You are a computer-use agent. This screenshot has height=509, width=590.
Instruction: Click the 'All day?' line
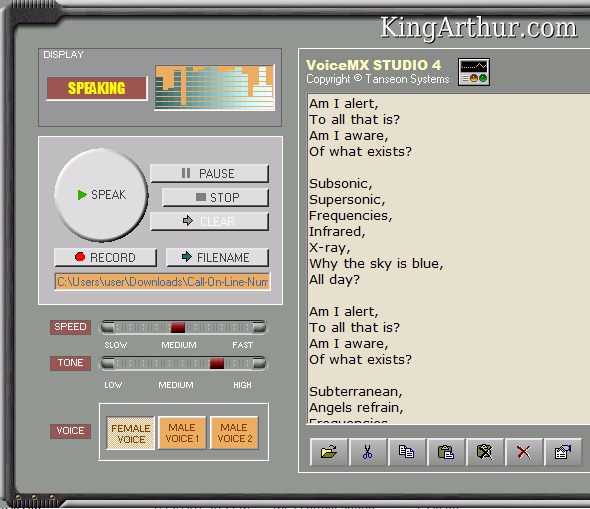[x=334, y=280]
